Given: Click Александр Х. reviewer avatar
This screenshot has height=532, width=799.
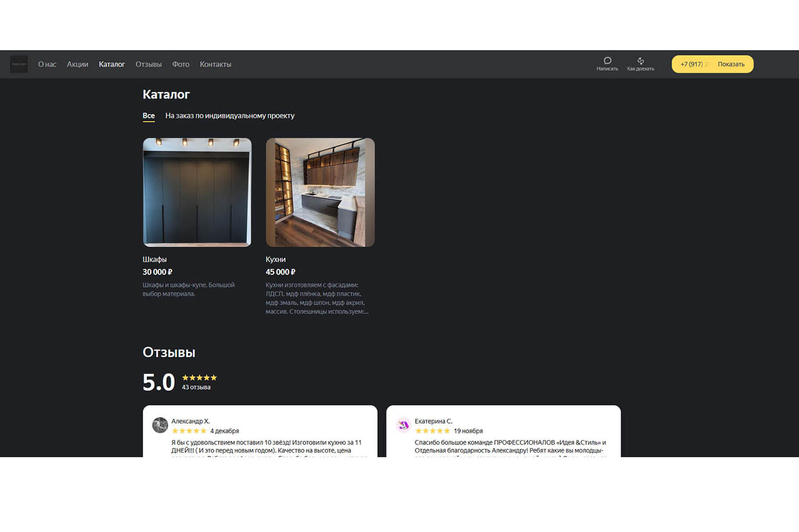Looking at the screenshot, I should [x=160, y=425].
